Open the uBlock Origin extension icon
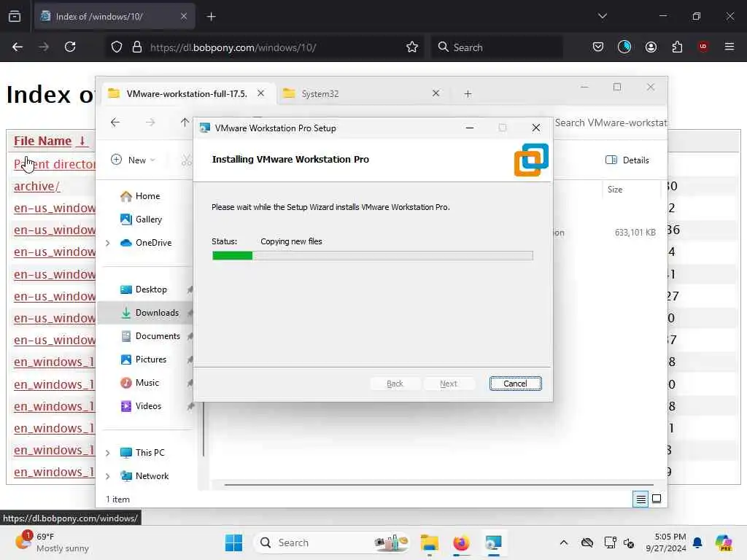Image resolution: width=747 pixels, height=560 pixels. 703,47
